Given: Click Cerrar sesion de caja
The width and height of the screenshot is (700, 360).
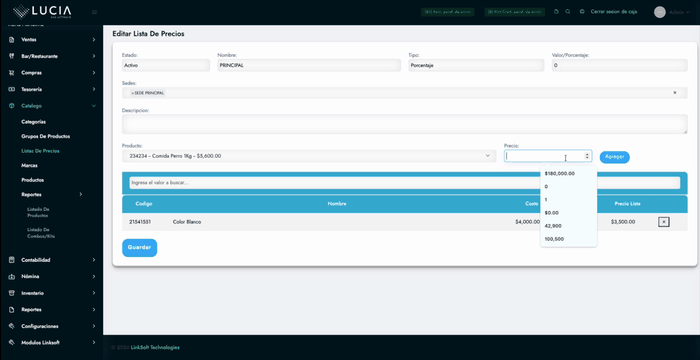Looking at the screenshot, I should (613, 12).
